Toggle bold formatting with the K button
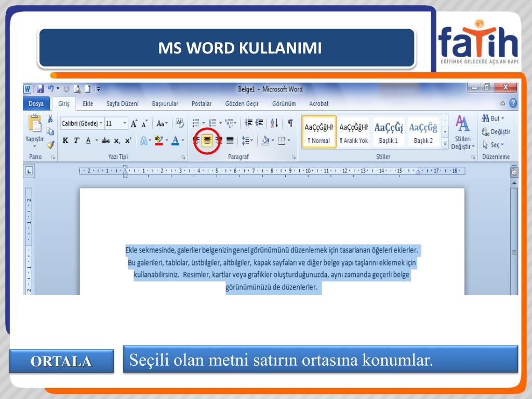Viewport: 532px width, 399px height. click(x=65, y=140)
